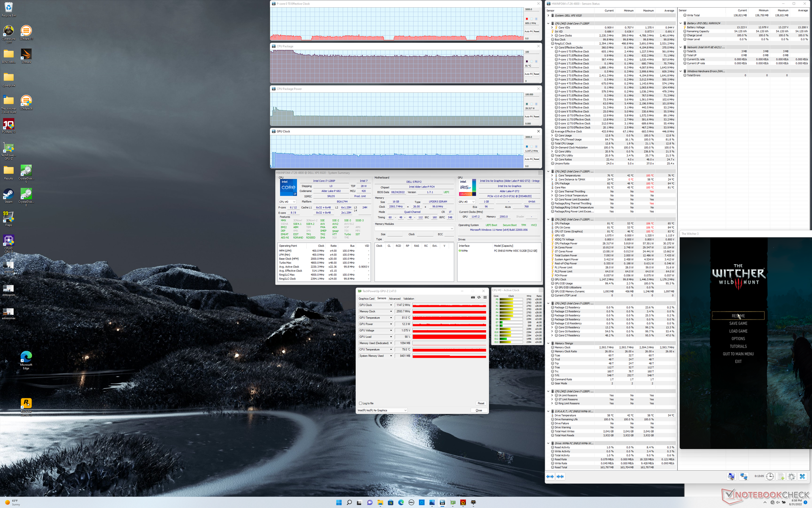Click the GPU-Z refresh icon
The height and width of the screenshot is (508, 812).
point(479,297)
